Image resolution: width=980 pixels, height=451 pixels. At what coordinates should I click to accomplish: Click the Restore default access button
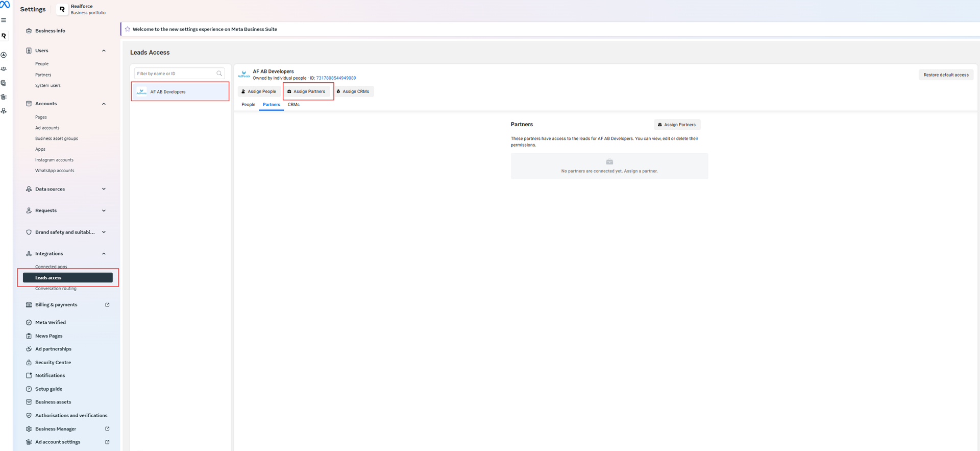[x=946, y=75]
